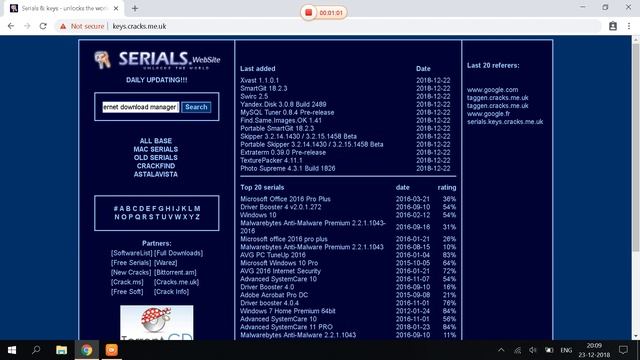The image size is (640, 360).
Task: Open the notification center icon
Action: [623, 350]
